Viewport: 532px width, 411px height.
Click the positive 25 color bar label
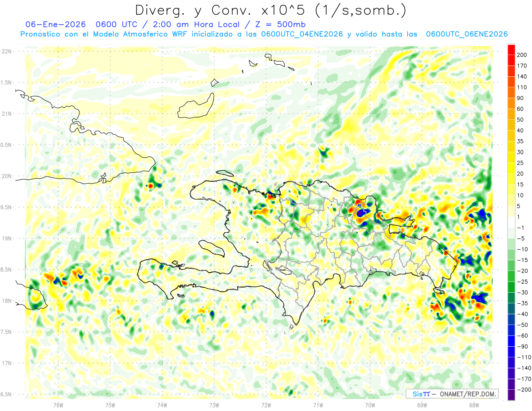click(x=520, y=163)
